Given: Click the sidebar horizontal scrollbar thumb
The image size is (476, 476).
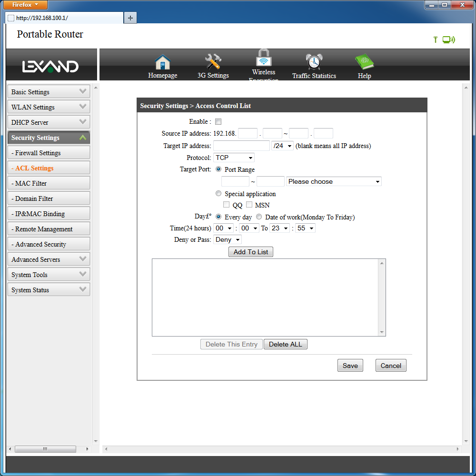Looking at the screenshot, I should (x=45, y=449).
